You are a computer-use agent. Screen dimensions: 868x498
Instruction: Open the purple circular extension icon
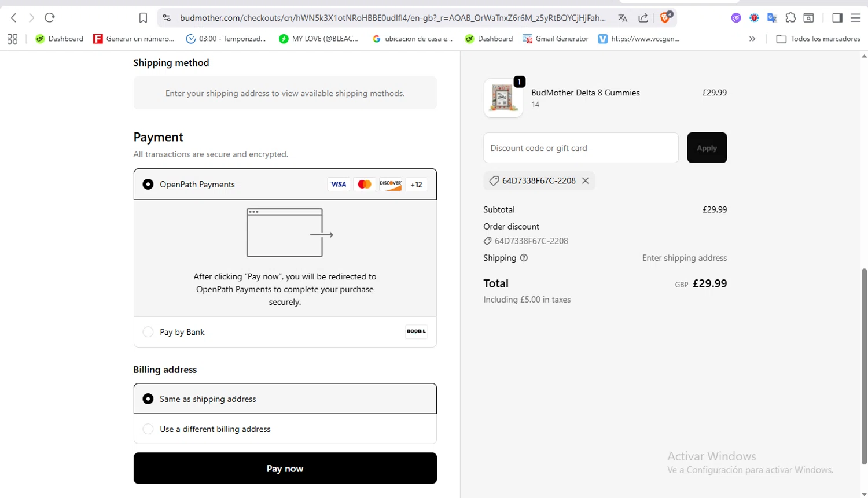click(736, 18)
